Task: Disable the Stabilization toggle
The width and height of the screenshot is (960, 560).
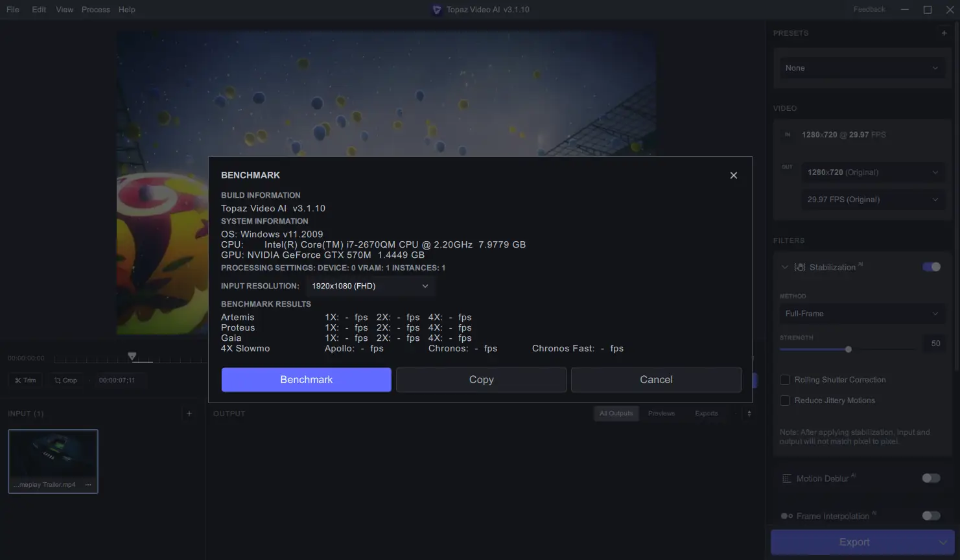Action: [x=931, y=266]
